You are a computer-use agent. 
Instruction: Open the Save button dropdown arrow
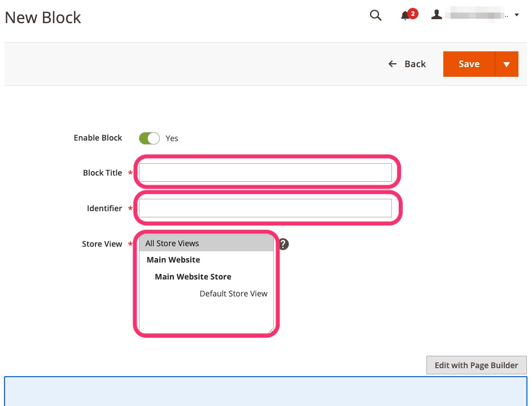507,64
